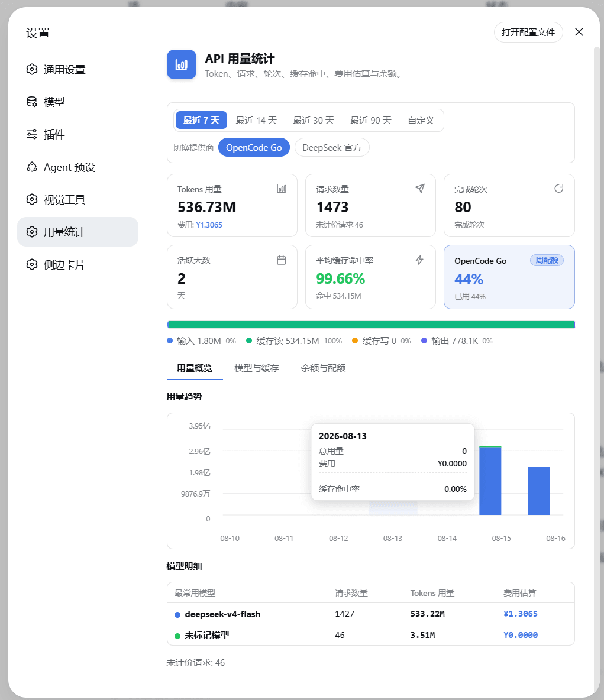The height and width of the screenshot is (700, 604).
Task: Click the orange 缓存写 legend dot
Action: coord(355,341)
